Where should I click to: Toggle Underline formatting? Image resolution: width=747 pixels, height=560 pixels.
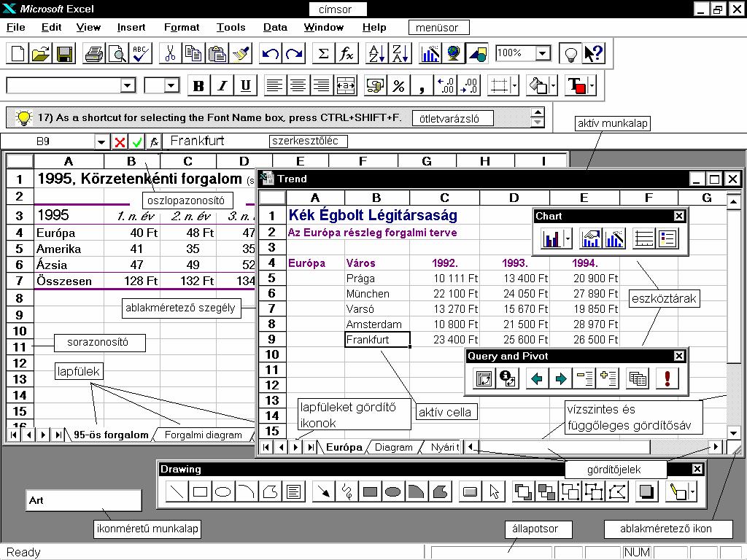pos(245,86)
